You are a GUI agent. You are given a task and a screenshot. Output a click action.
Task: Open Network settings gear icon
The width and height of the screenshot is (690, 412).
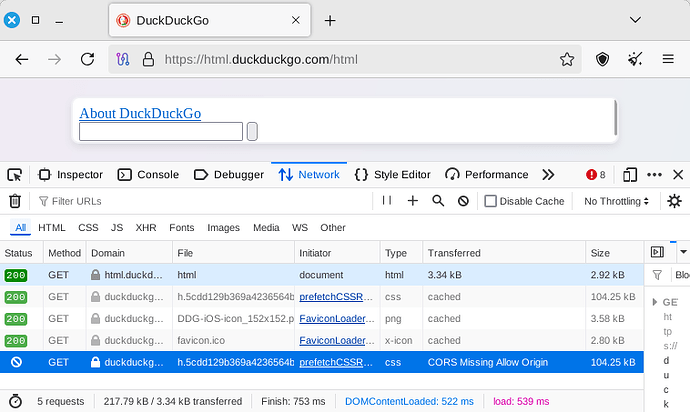(x=674, y=201)
